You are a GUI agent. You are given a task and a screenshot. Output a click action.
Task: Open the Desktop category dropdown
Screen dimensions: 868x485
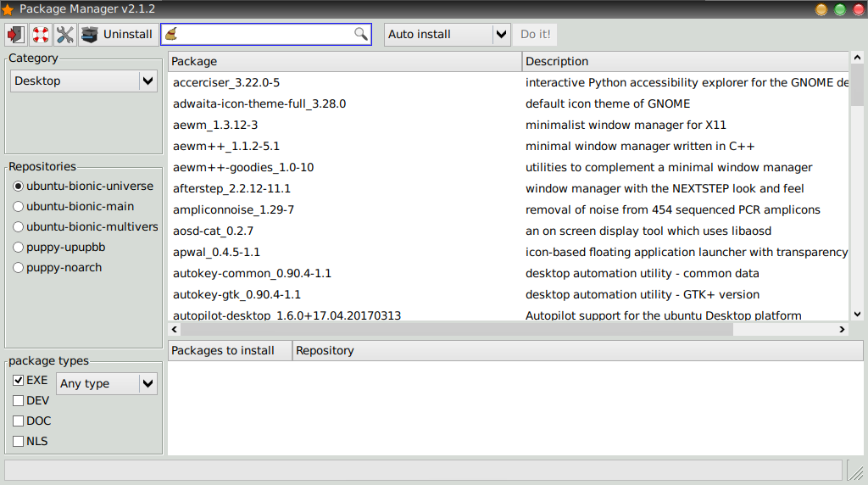tap(84, 81)
